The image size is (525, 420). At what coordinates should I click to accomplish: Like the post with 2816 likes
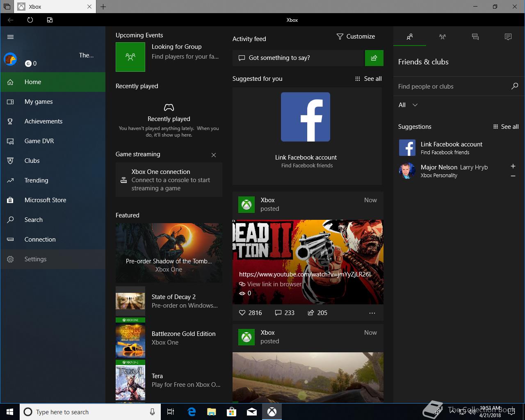coord(250,313)
